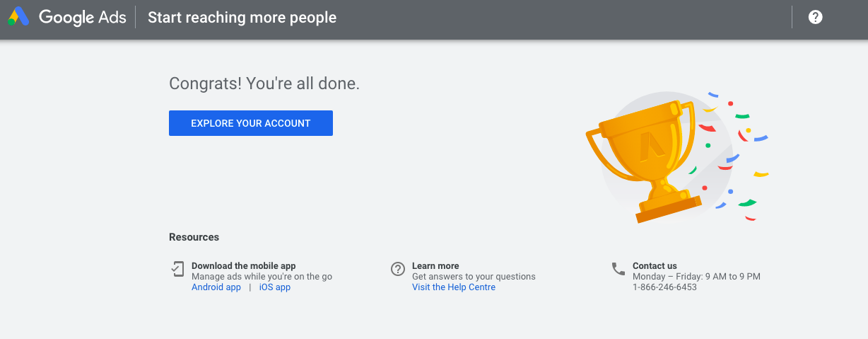The image size is (868, 339).
Task: Click the Resources section heading
Action: pyautogui.click(x=194, y=237)
